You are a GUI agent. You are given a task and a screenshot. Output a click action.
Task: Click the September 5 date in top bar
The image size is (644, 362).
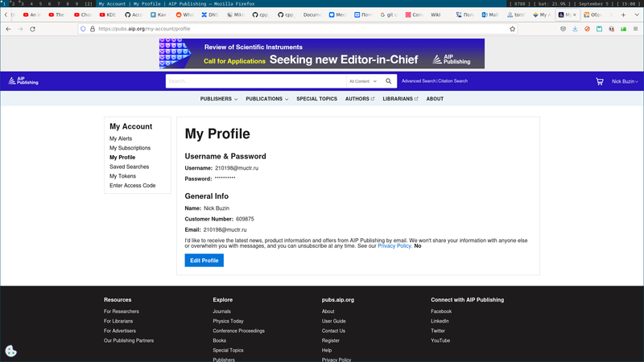(593, 4)
